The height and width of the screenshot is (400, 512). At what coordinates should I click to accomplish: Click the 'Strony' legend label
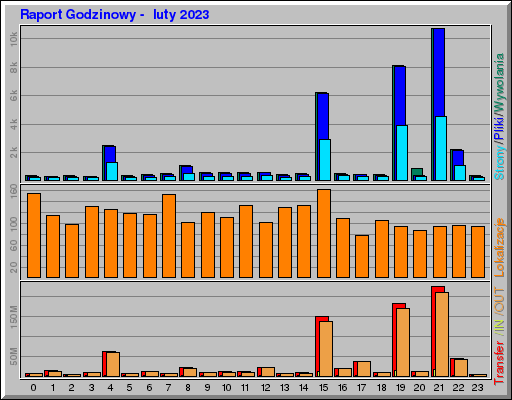click(x=499, y=163)
